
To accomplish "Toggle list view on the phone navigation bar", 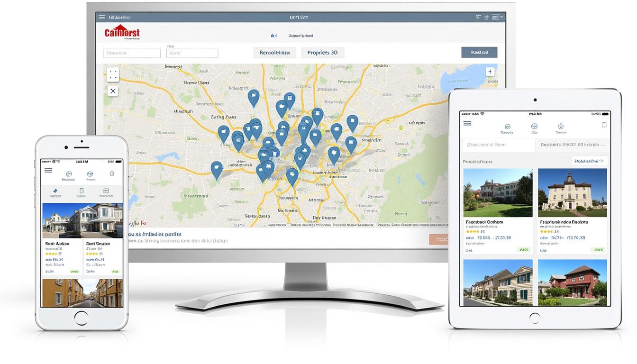I will 82,191.
